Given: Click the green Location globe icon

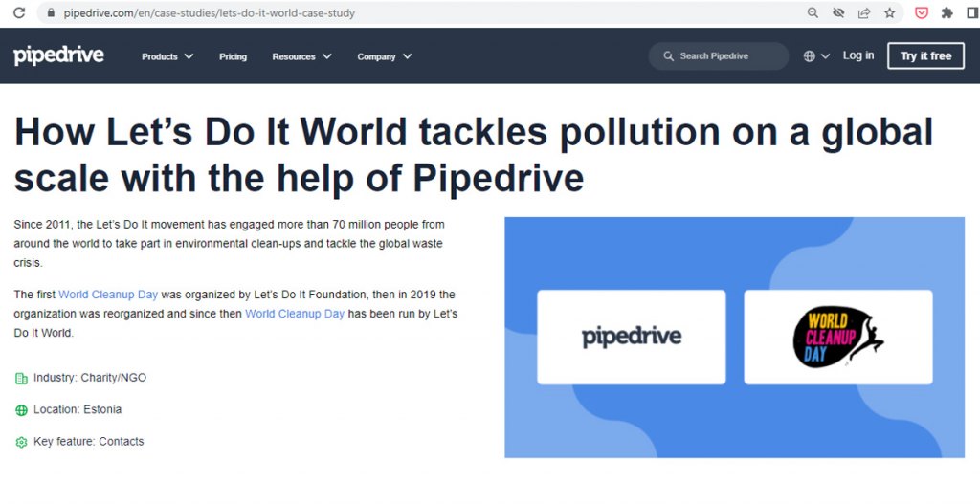Looking at the screenshot, I should coord(21,410).
